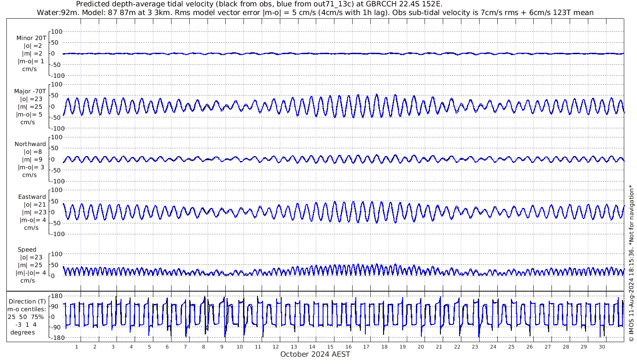Click day '27' on the date axis

(547, 347)
